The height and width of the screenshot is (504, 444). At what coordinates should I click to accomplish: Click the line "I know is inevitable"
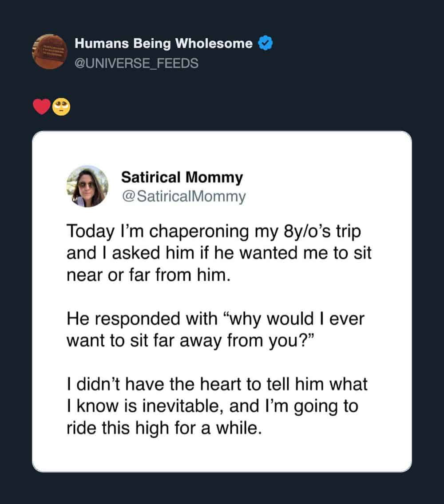[145, 406]
